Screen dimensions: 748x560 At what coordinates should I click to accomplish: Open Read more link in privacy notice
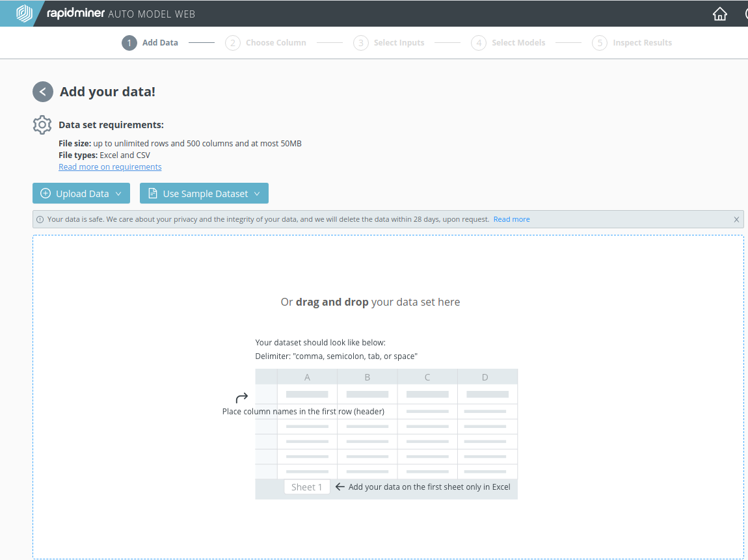click(511, 220)
